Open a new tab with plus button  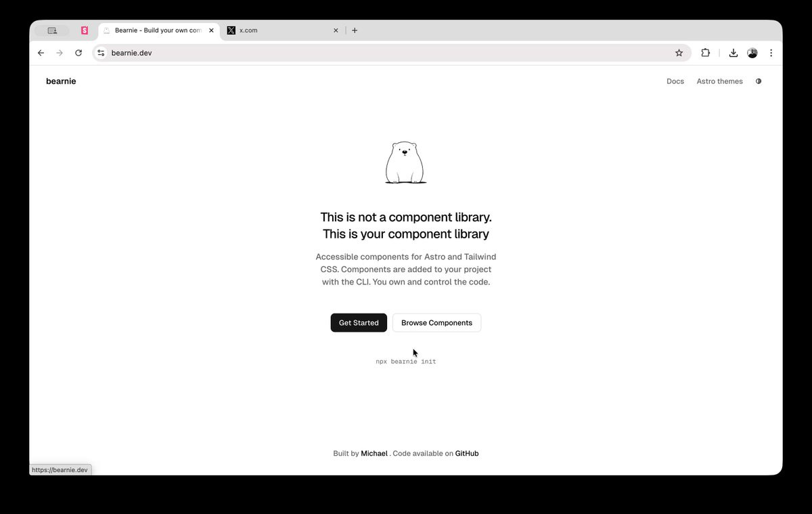(355, 30)
